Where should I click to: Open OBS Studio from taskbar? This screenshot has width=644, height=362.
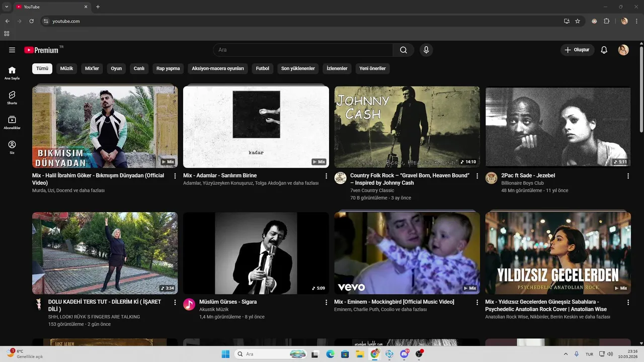(x=419, y=354)
